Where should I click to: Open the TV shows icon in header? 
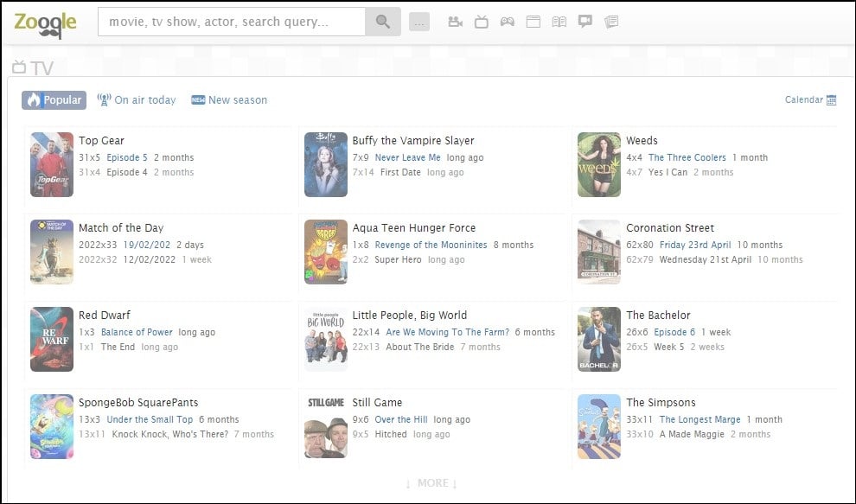tap(481, 22)
